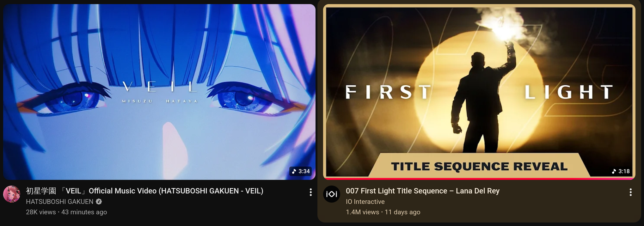Visit the HATSUBOSHI GAKUEN channel name link
This screenshot has width=644, height=226.
tap(60, 202)
